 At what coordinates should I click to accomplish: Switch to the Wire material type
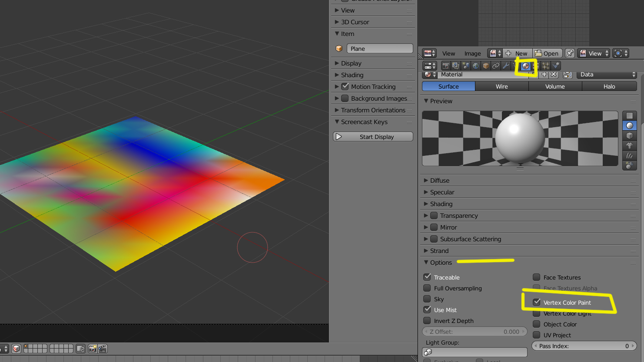click(x=501, y=86)
